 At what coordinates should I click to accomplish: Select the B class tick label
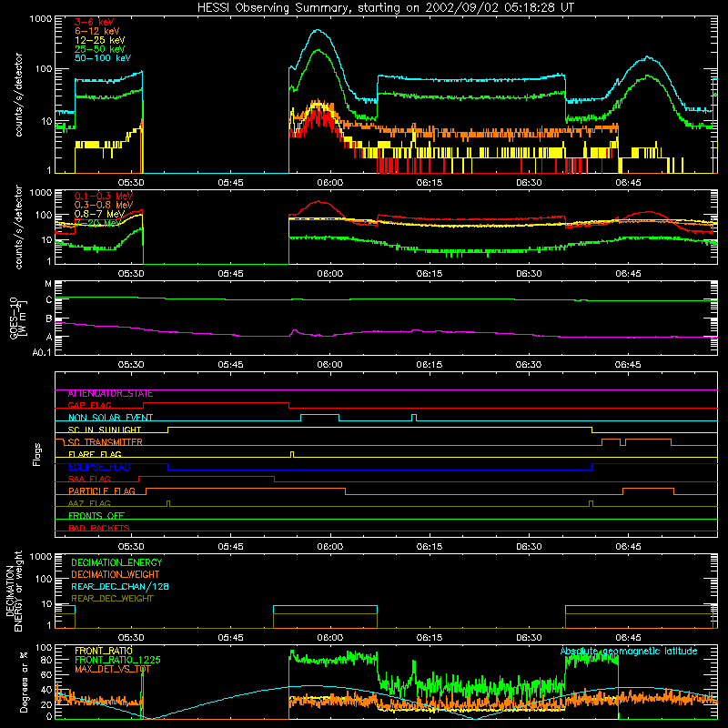(x=49, y=318)
